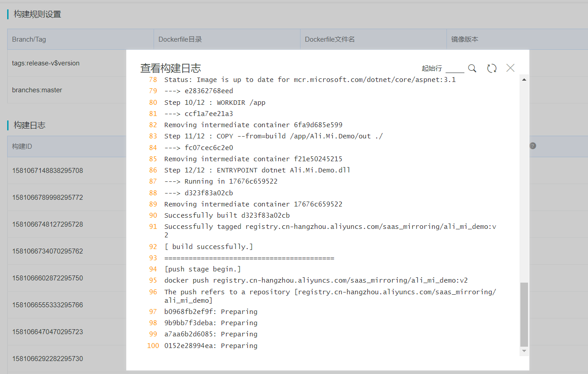Select build ID 1581066555333295766
Image resolution: width=588 pixels, height=374 pixels.
coord(47,305)
